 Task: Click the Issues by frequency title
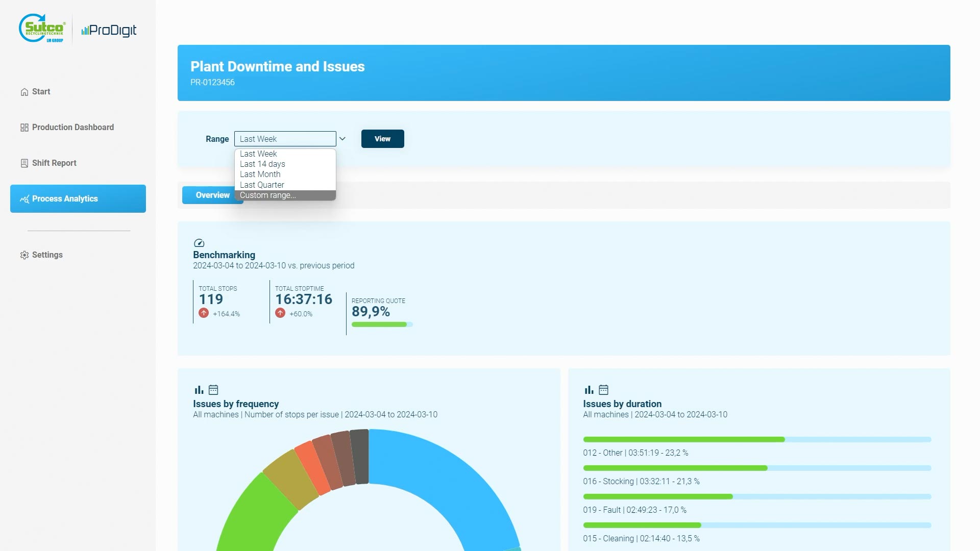[x=236, y=404]
